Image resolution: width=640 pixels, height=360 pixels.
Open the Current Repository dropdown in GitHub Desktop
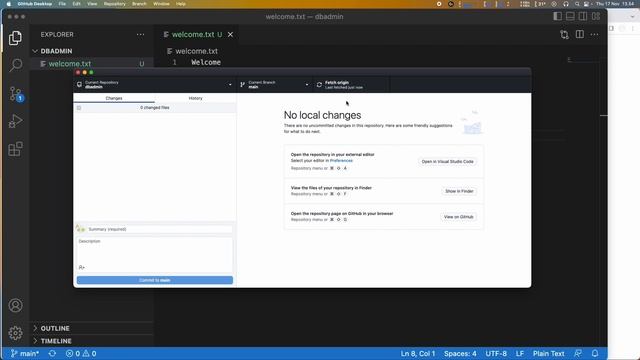[154, 84]
